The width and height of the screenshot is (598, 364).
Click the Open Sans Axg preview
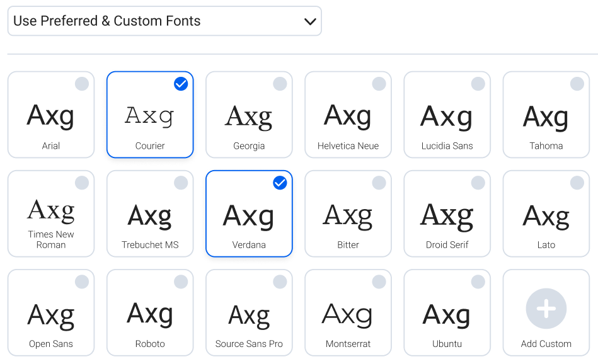[50, 316]
